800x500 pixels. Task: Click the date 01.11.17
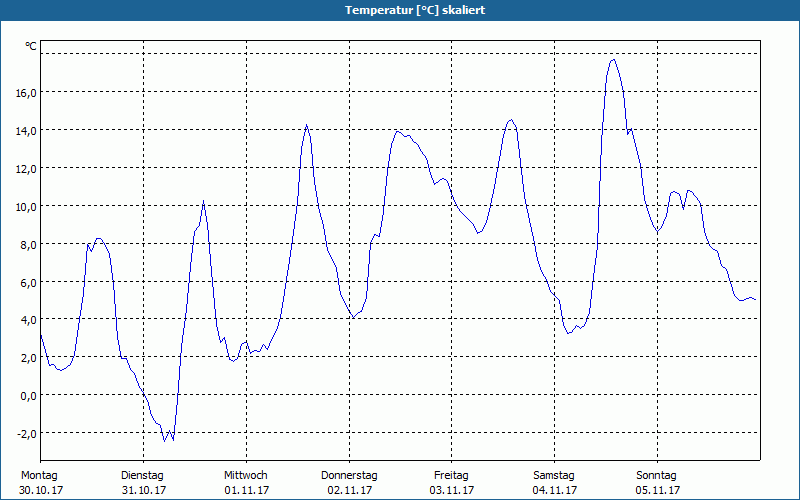246,490
